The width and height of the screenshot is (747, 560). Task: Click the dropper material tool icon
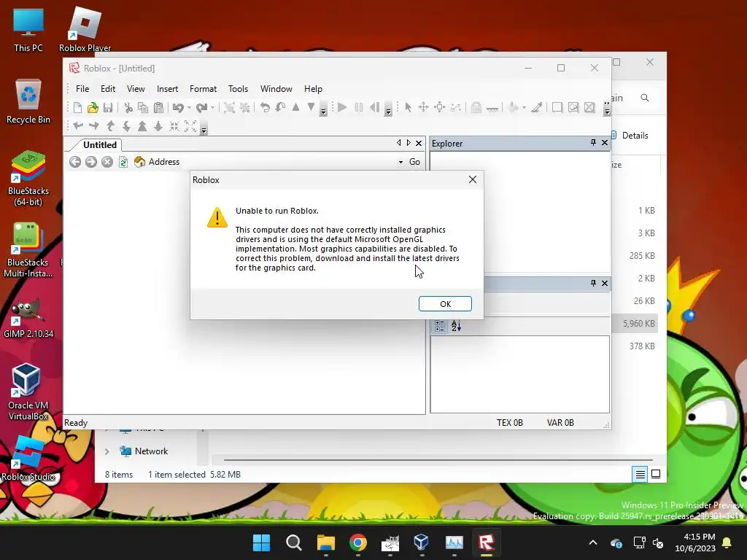point(537,108)
